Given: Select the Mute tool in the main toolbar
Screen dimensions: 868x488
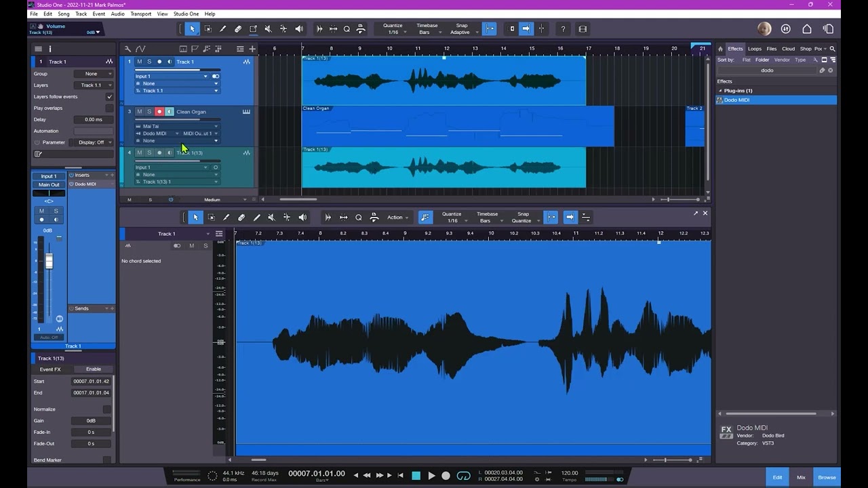Looking at the screenshot, I should (268, 29).
